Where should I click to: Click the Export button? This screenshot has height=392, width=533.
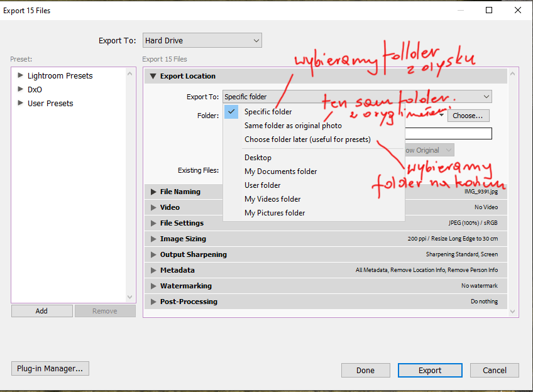[430, 371]
